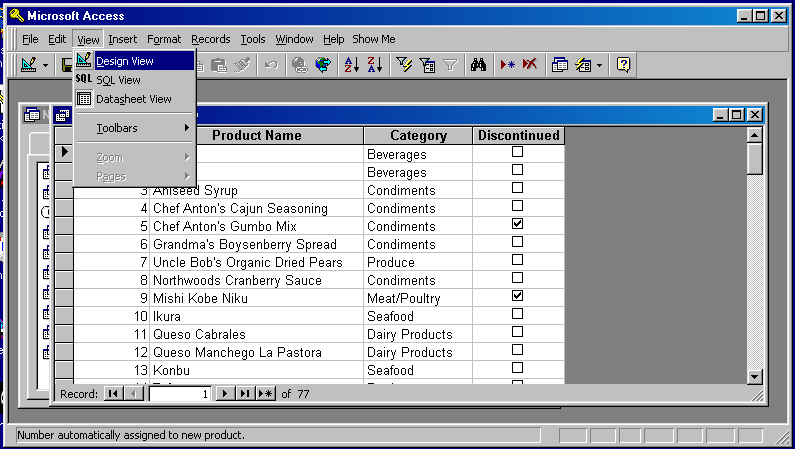Open the View button dropdown arrow
The width and height of the screenshot is (795, 449).
[x=46, y=65]
